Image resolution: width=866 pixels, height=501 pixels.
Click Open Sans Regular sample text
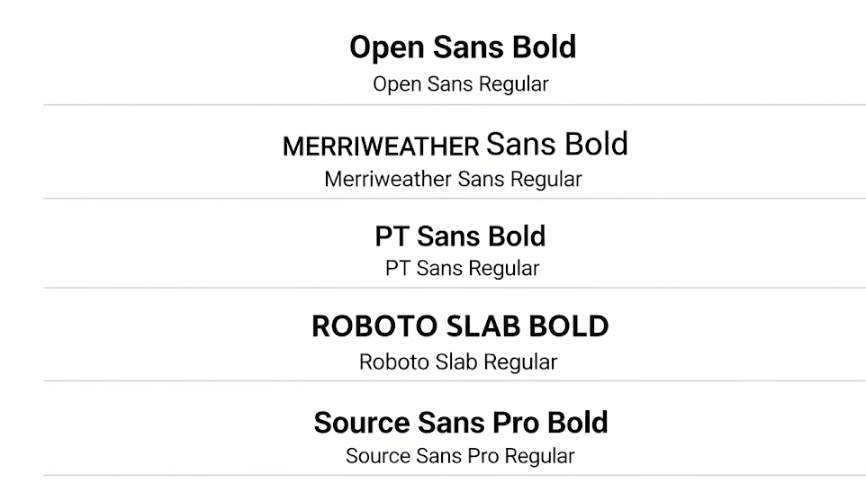pos(461,85)
